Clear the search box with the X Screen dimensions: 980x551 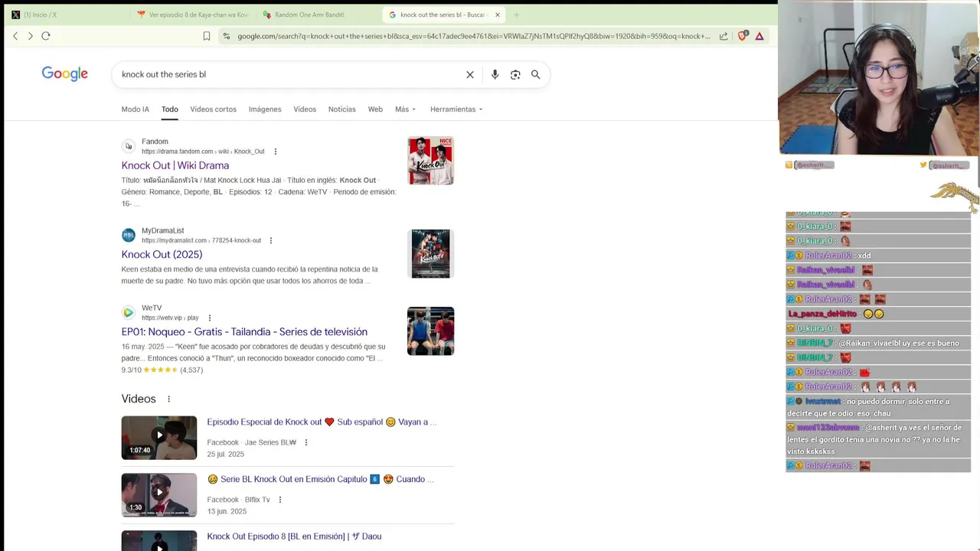click(x=470, y=74)
